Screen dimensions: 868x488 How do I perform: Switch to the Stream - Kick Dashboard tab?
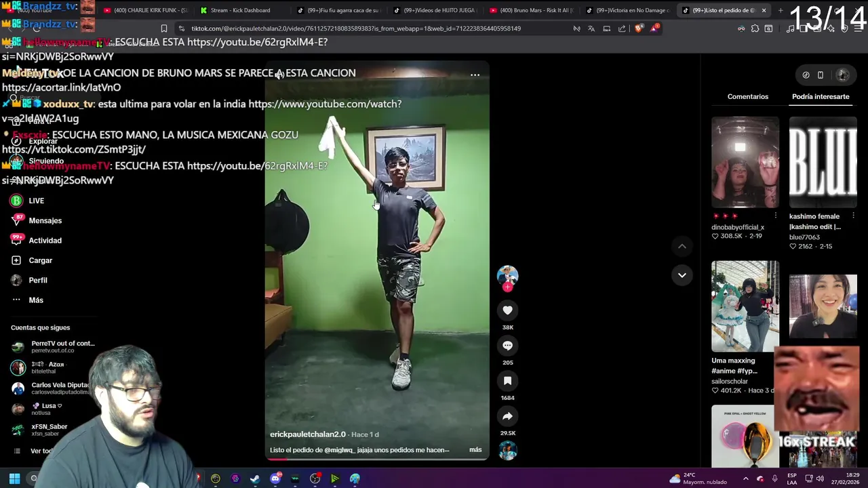(240, 10)
